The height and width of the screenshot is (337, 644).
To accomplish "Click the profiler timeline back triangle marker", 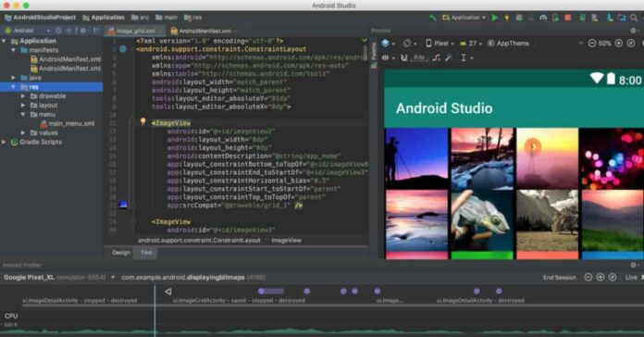I will pyautogui.click(x=168, y=292).
